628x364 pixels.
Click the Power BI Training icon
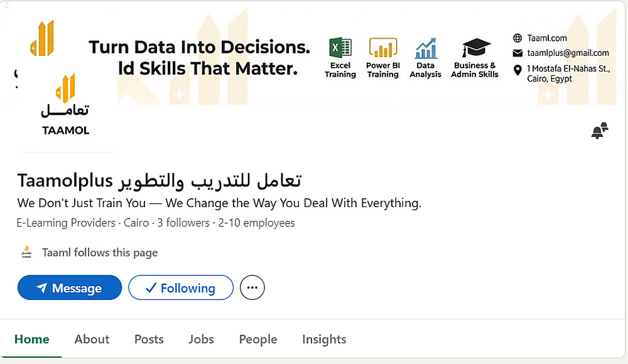click(383, 48)
